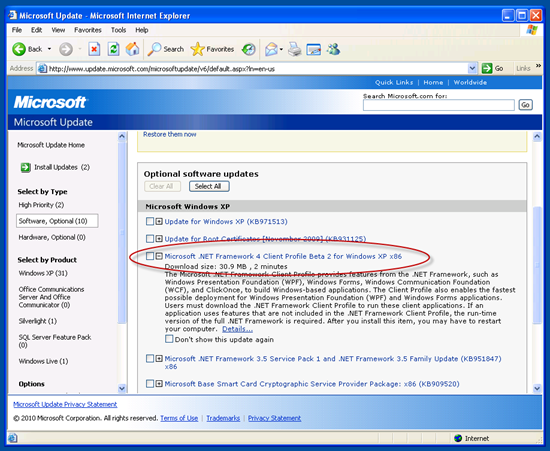Go to the Home page icon
This screenshot has width=550, height=451.
pos(133,49)
